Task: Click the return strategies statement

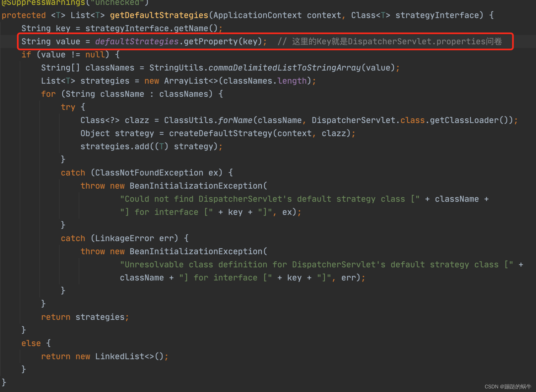Action: point(84,317)
